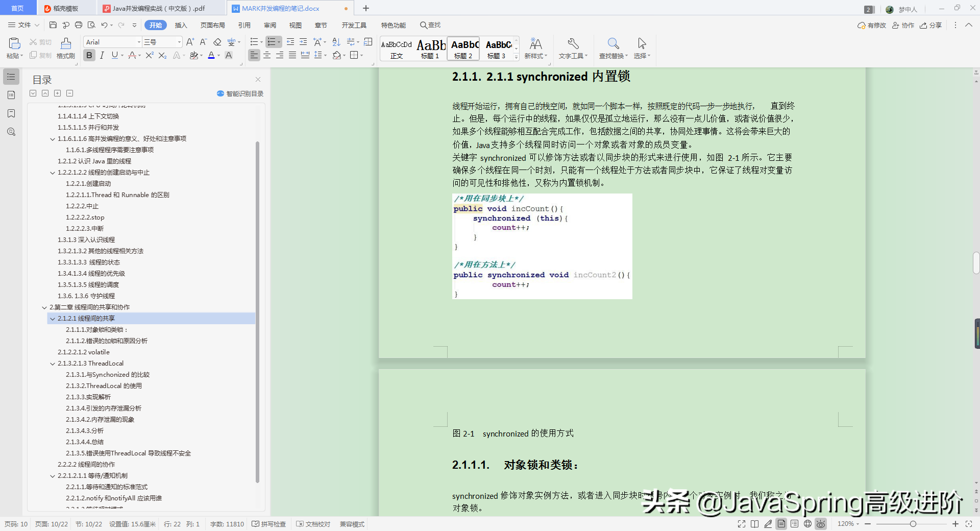Click the Paste clipboard icon

[x=14, y=43]
